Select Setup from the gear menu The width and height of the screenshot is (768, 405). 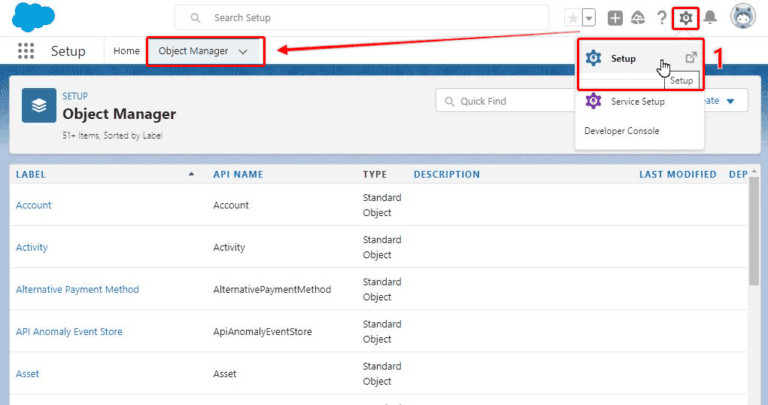(x=623, y=58)
